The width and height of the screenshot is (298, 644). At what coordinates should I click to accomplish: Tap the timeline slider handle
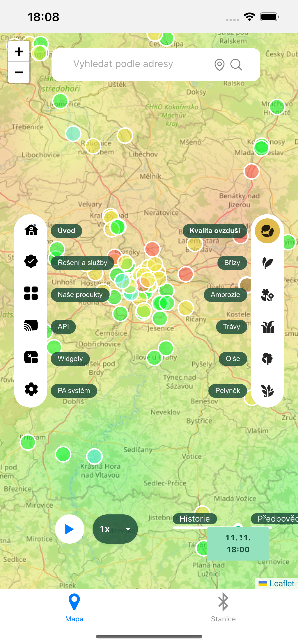238,527
